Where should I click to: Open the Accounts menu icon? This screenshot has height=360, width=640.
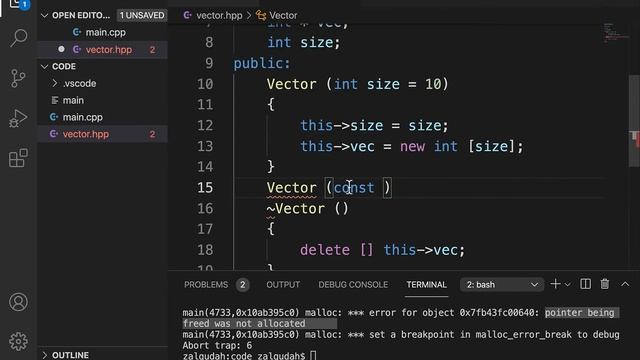click(x=18, y=302)
